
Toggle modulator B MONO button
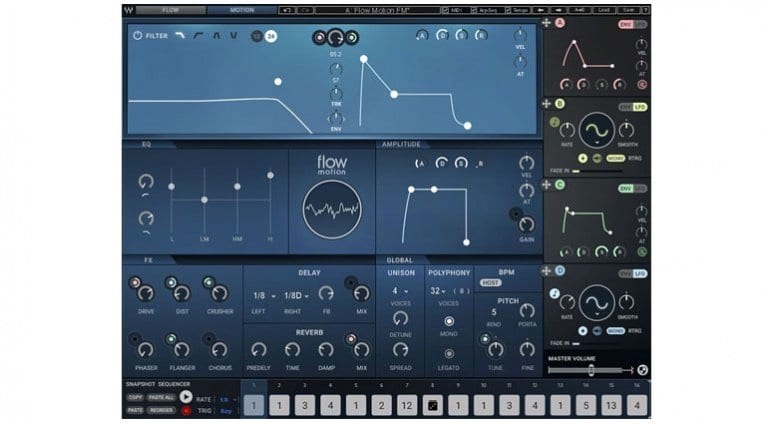pyautogui.click(x=616, y=158)
